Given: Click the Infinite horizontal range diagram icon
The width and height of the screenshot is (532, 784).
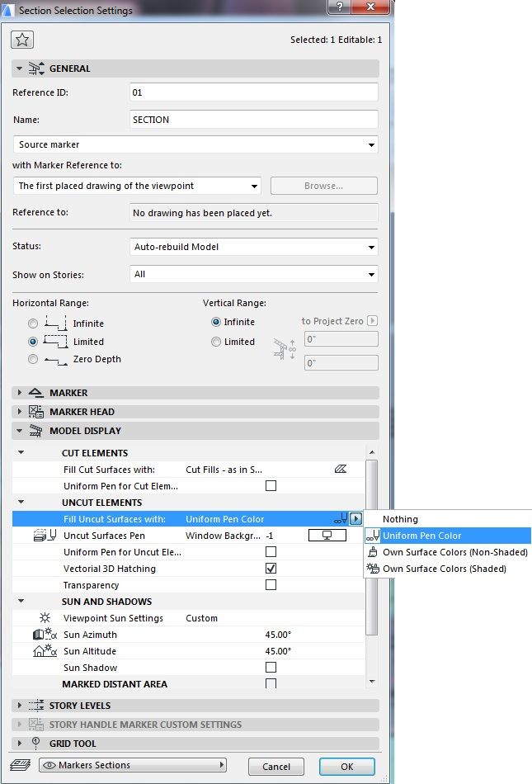Looking at the screenshot, I should coord(55,324).
